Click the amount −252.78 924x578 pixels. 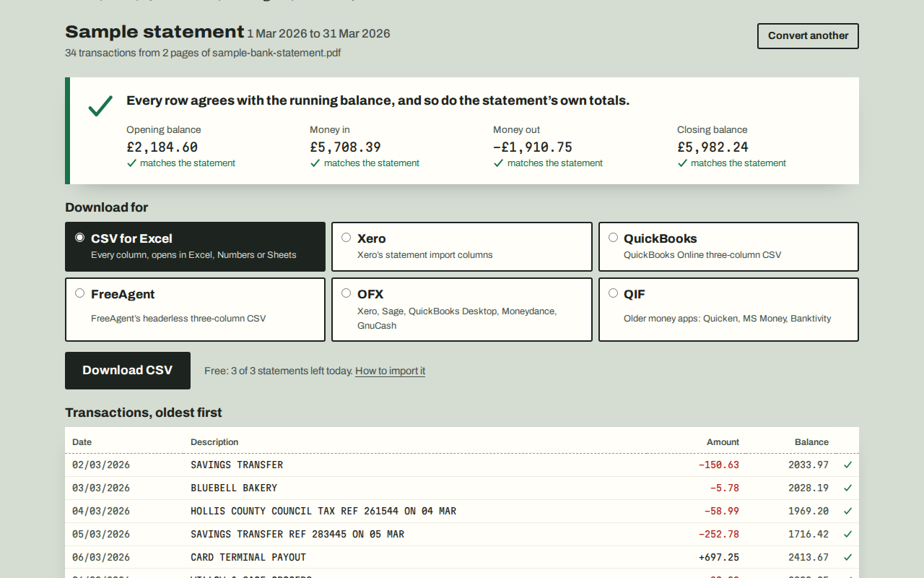tap(719, 535)
